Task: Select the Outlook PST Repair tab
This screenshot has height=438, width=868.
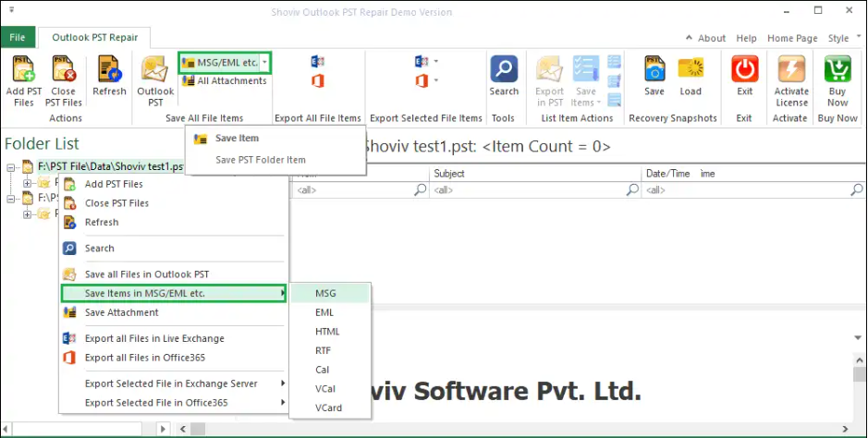Action: point(94,38)
